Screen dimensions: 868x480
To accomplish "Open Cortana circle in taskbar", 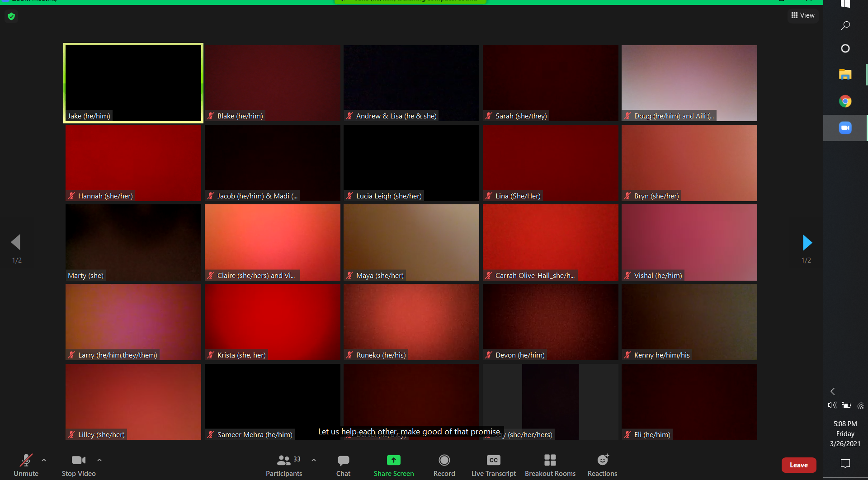I will coord(845,48).
